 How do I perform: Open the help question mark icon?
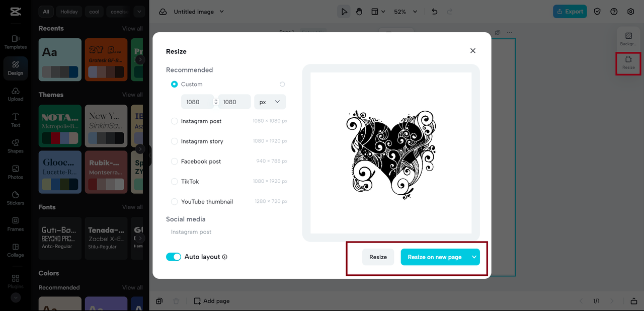click(x=614, y=12)
